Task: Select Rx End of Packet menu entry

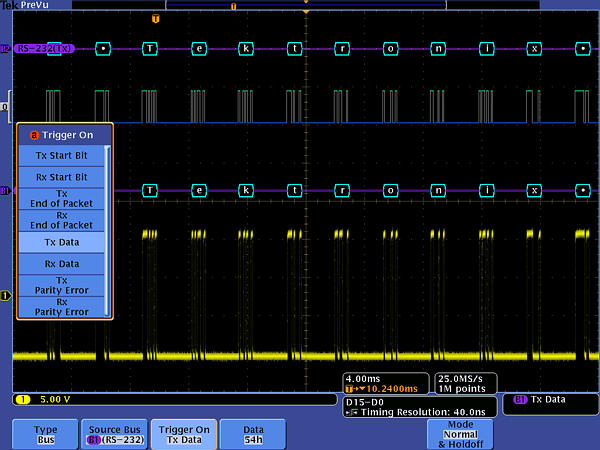Action: coord(62,219)
